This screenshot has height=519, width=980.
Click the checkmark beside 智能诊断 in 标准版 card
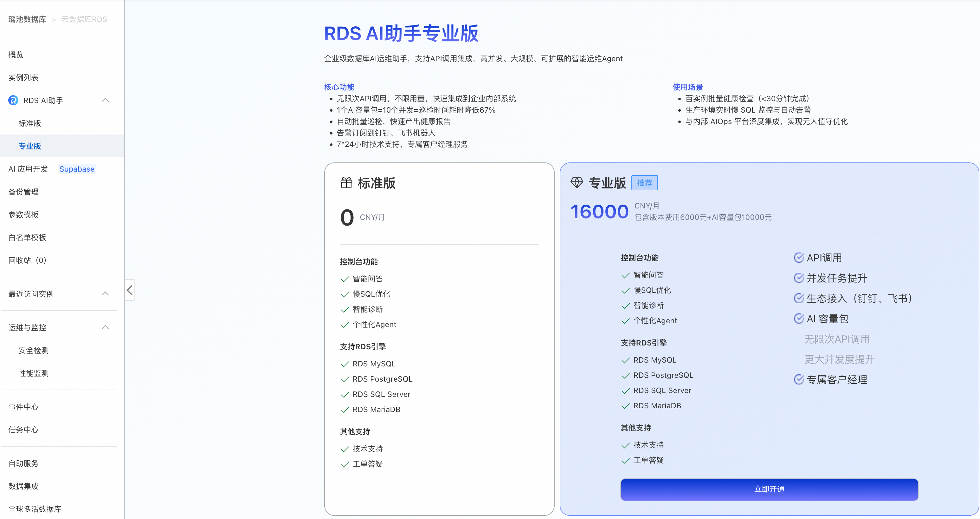pos(345,310)
